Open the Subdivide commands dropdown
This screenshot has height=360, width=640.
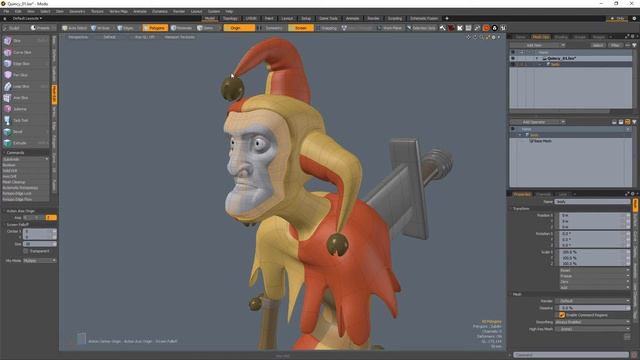pos(25,159)
